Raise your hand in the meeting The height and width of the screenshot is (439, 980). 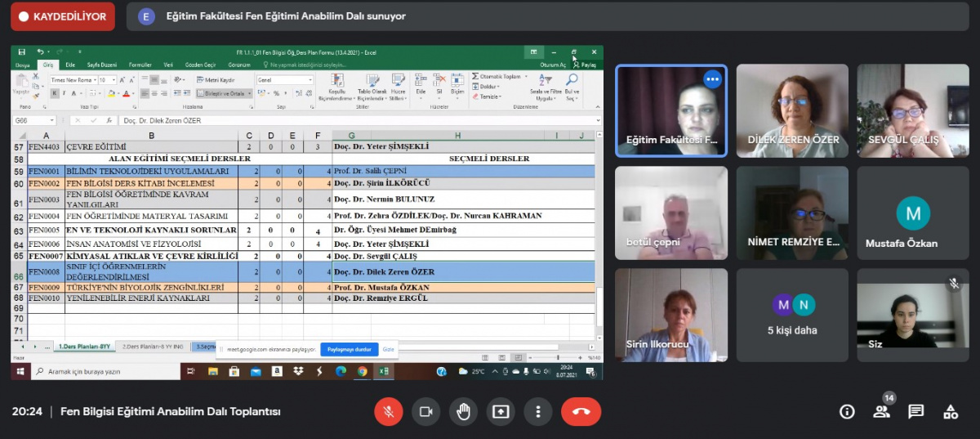click(463, 411)
